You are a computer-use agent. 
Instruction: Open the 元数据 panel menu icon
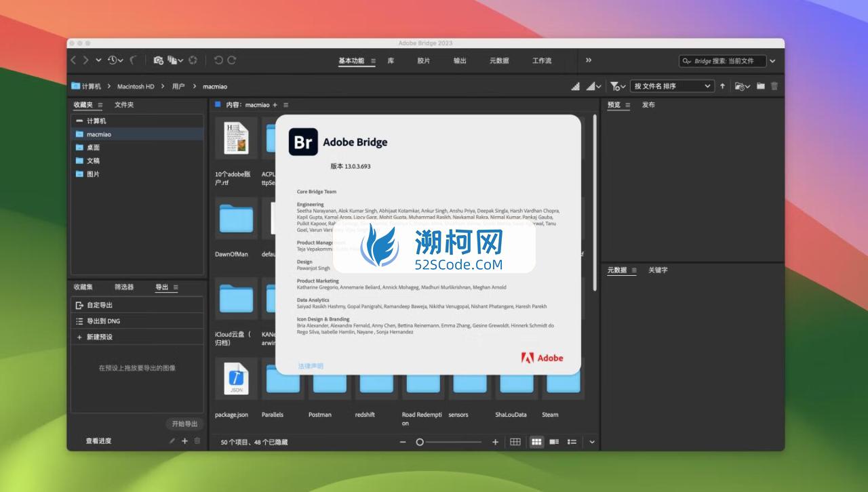[x=634, y=270]
